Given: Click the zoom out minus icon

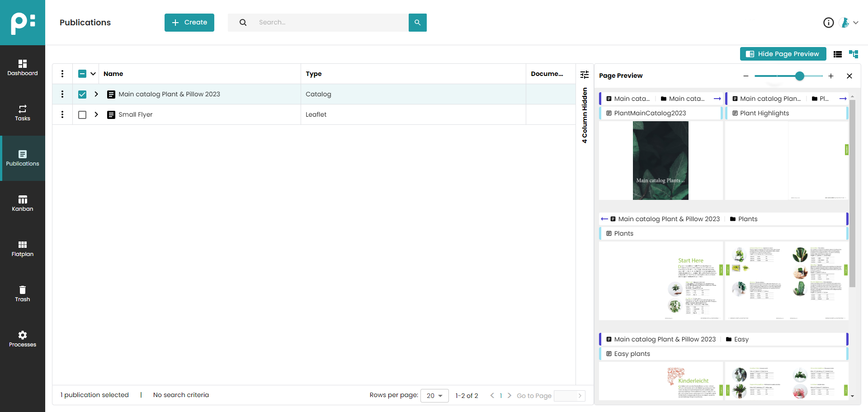Looking at the screenshot, I should click(746, 76).
